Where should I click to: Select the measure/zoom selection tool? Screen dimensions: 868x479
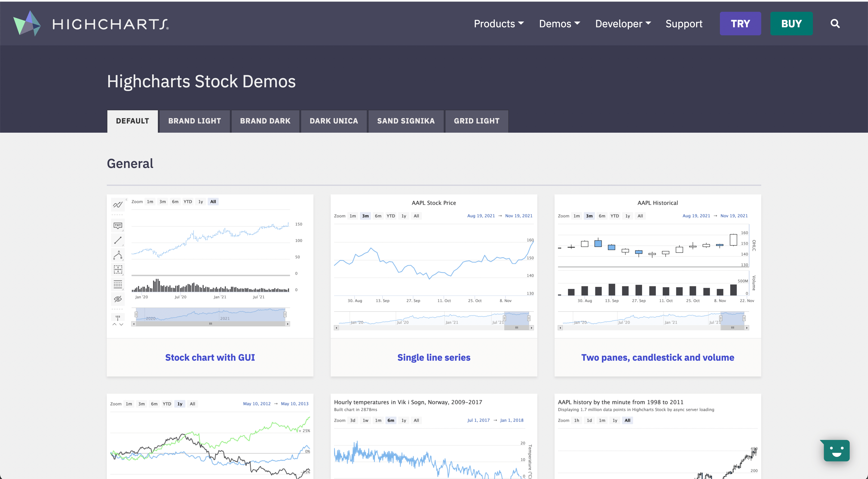118,270
